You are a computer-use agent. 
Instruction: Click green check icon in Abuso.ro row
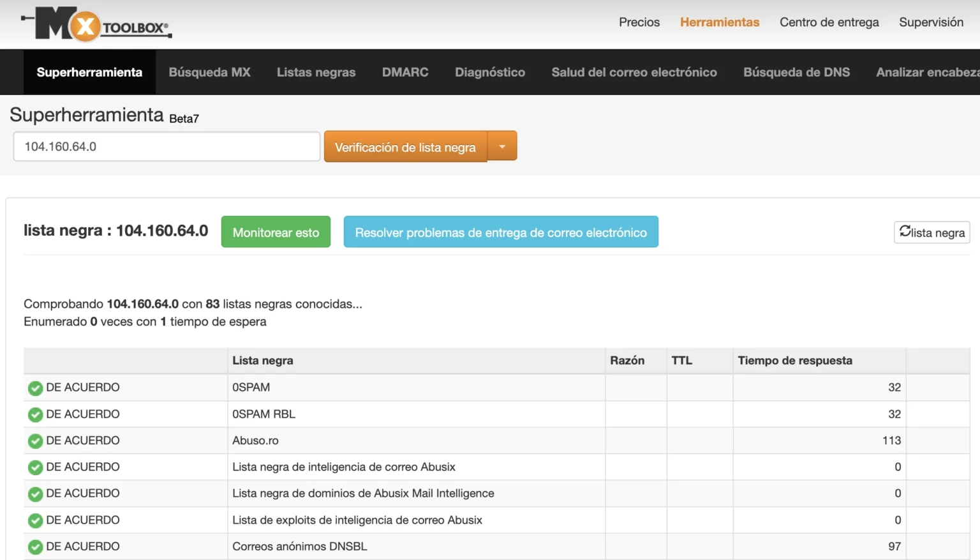pyautogui.click(x=36, y=441)
